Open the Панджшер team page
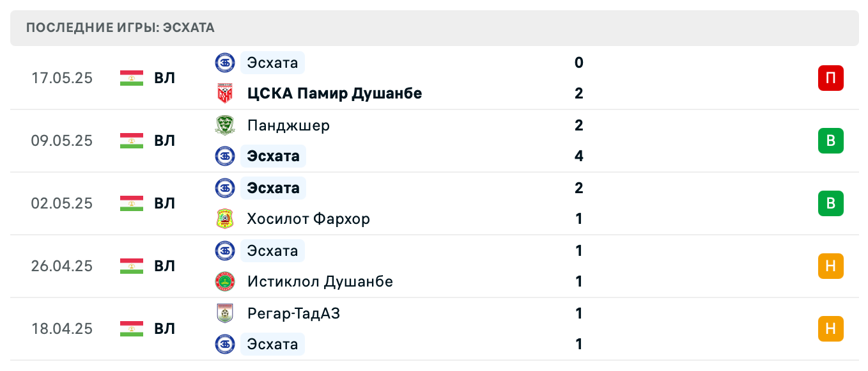The height and width of the screenshot is (371, 868). (x=288, y=125)
